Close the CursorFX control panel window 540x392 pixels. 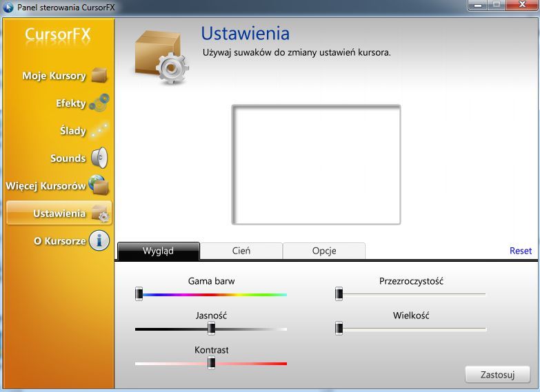pyautogui.click(x=522, y=5)
